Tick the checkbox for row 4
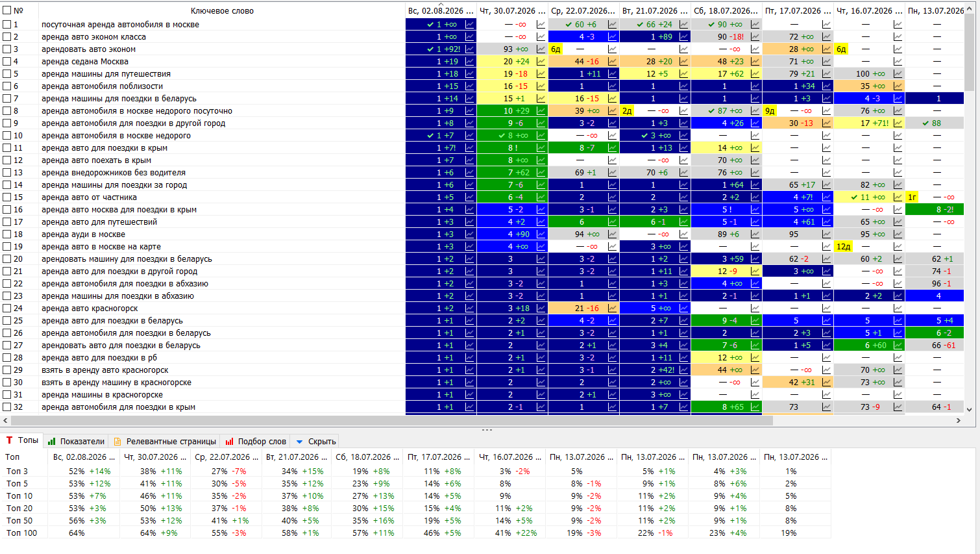The width and height of the screenshot is (980, 554). click(x=7, y=61)
